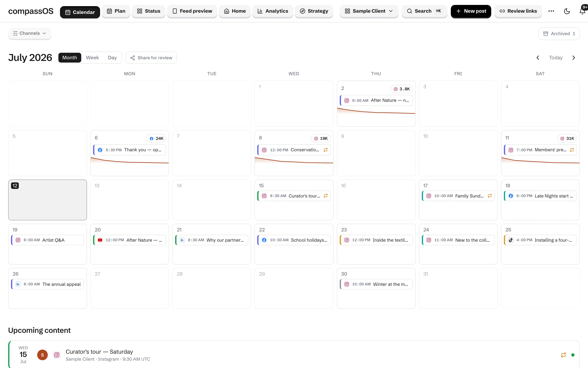Open the Calendar tab
The width and height of the screenshot is (588, 368).
pyautogui.click(x=80, y=12)
